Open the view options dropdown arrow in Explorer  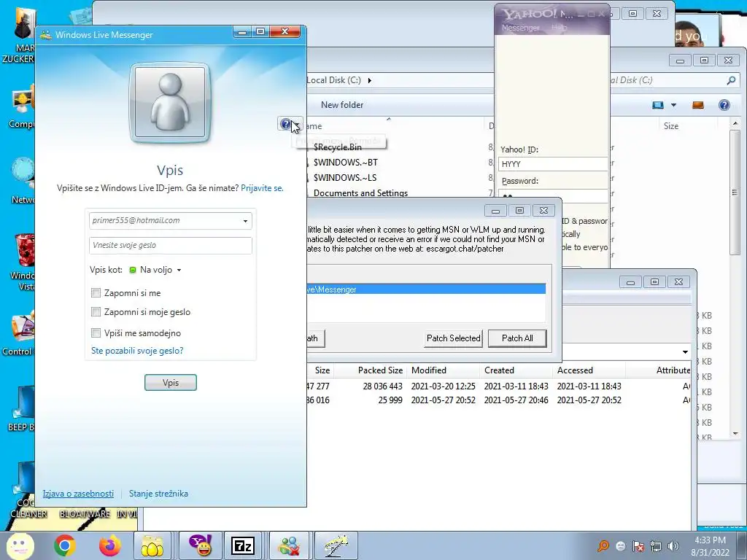[673, 105]
